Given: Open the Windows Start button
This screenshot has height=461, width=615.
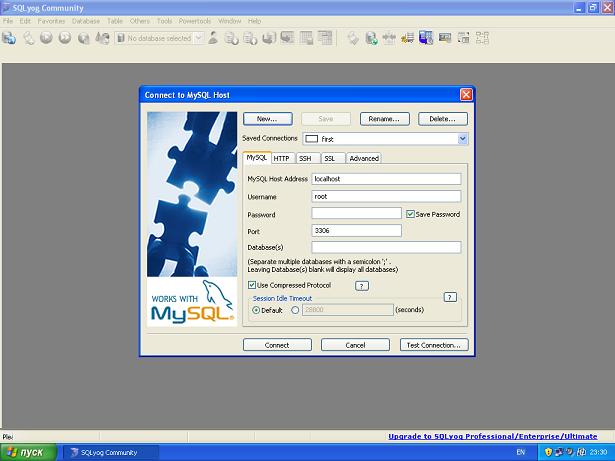Looking at the screenshot, I should click(28, 452).
